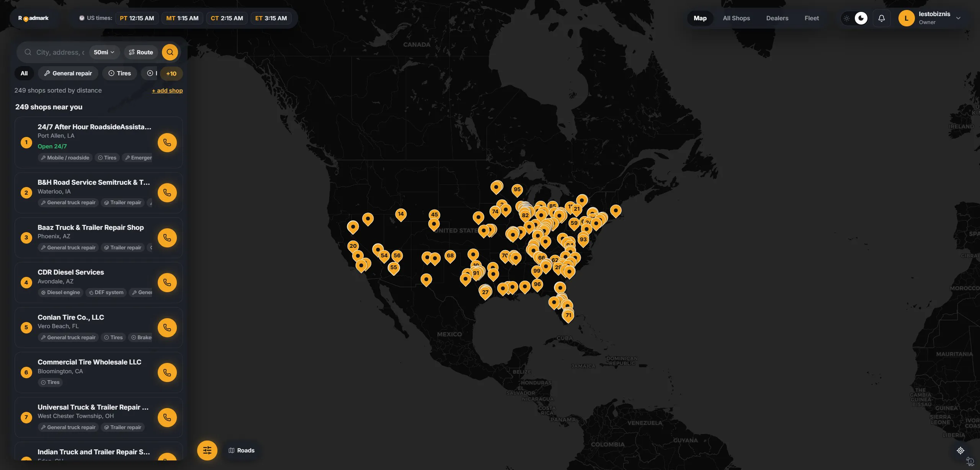Select map marker number 45
Screen dimensions: 980x470
tap(434, 215)
